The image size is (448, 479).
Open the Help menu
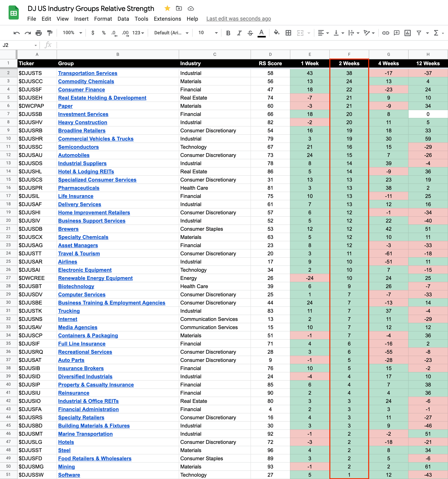coord(192,19)
